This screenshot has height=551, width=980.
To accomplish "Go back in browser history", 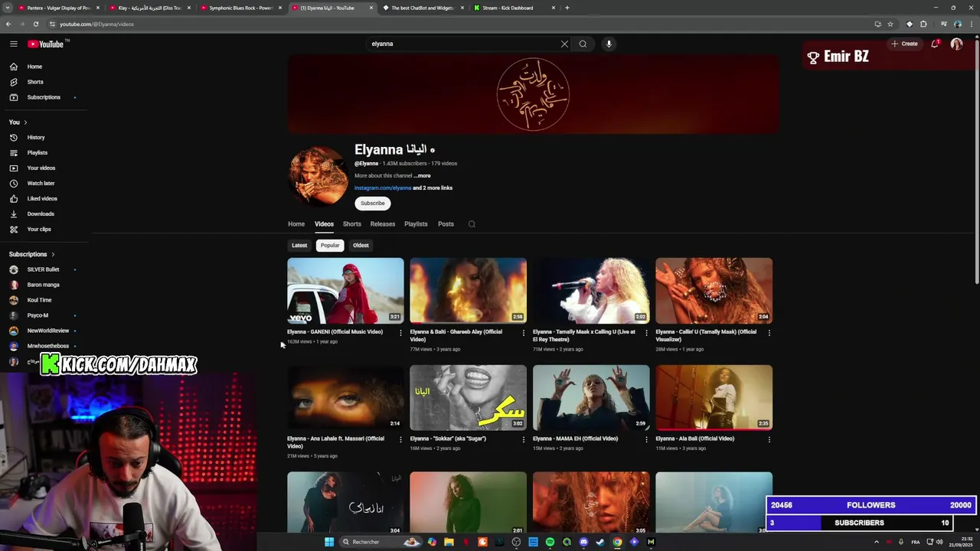I will pos(8,24).
